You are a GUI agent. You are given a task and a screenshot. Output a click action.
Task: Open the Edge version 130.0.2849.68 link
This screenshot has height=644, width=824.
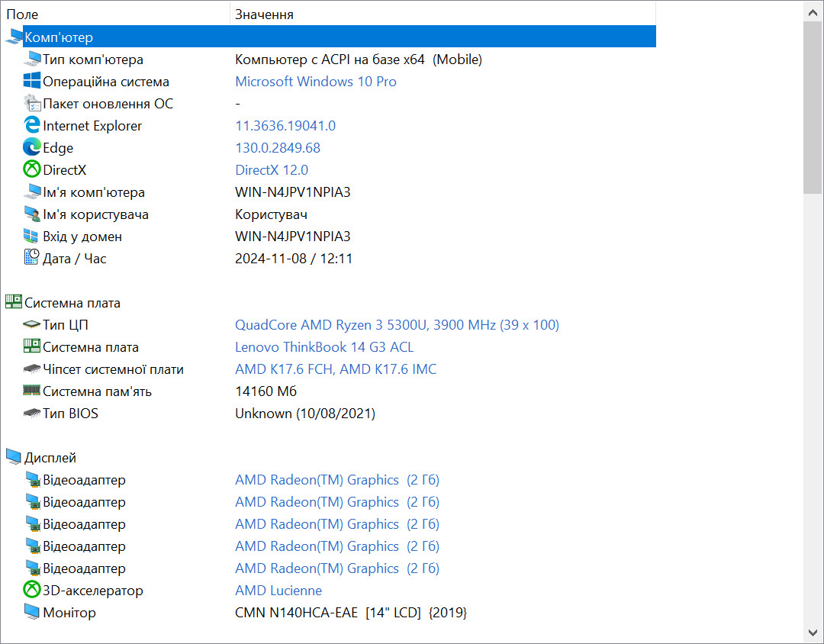(x=278, y=148)
